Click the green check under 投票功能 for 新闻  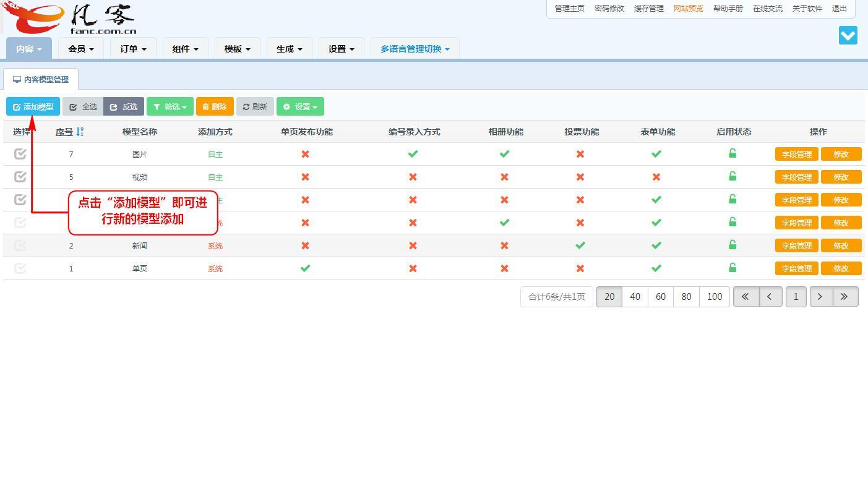pyautogui.click(x=580, y=245)
